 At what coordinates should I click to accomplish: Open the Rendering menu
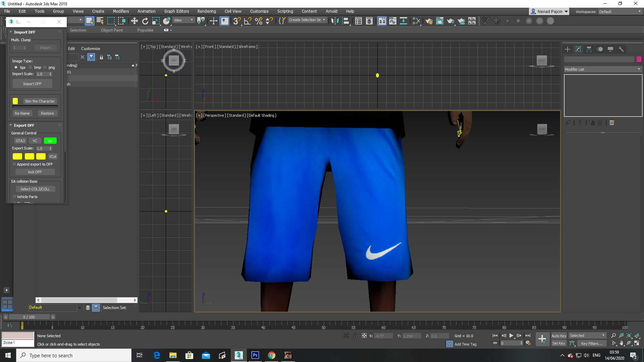coord(207,11)
